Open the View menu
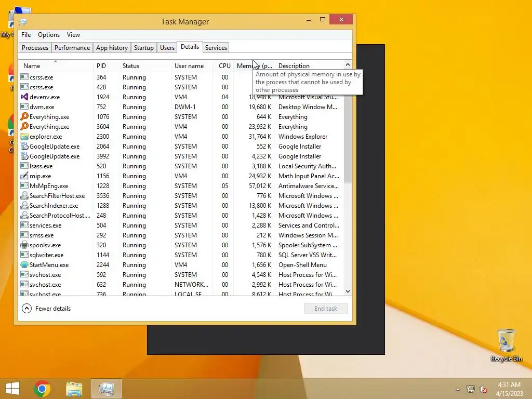 click(x=73, y=35)
